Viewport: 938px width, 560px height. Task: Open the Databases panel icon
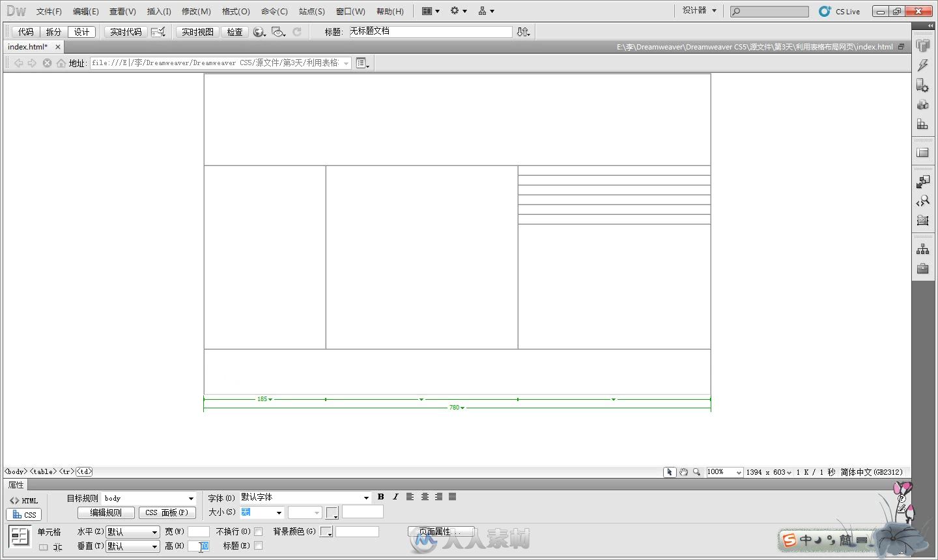(x=922, y=45)
